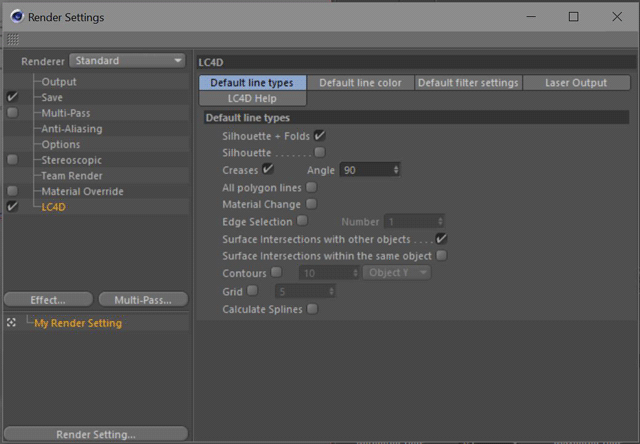
Task: Uncheck the Save checkbox
Action: pos(12,97)
